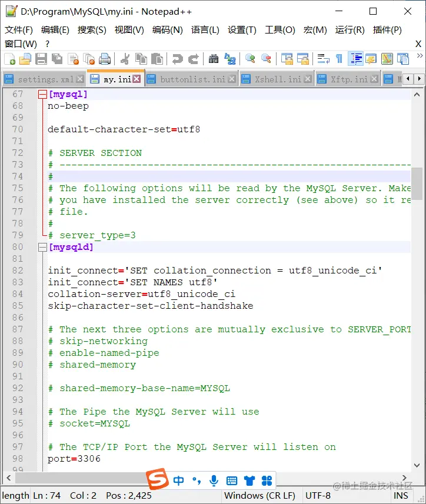Toggle word wrap toolbar icon
This screenshot has height=504, width=426.
(324, 59)
